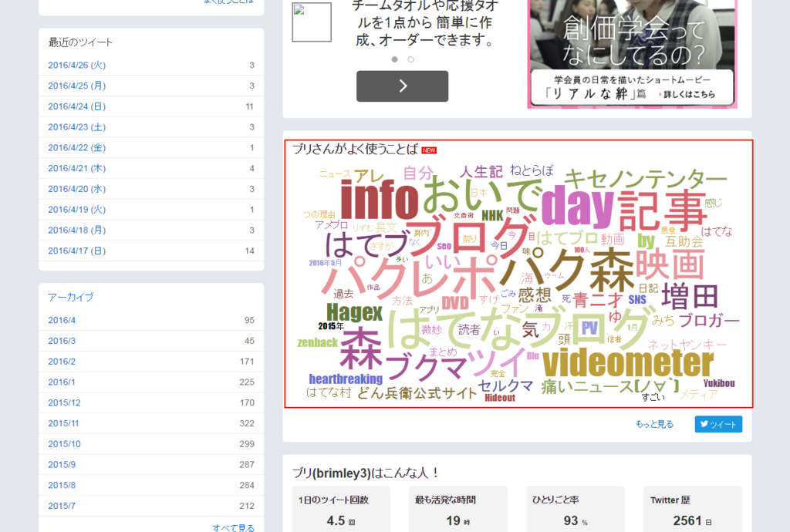Open tweets from 2016/4/22 (金)

(x=76, y=147)
